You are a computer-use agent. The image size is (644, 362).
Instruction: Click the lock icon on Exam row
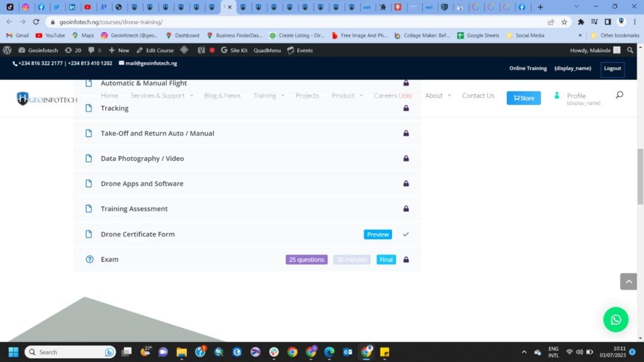[x=406, y=260]
